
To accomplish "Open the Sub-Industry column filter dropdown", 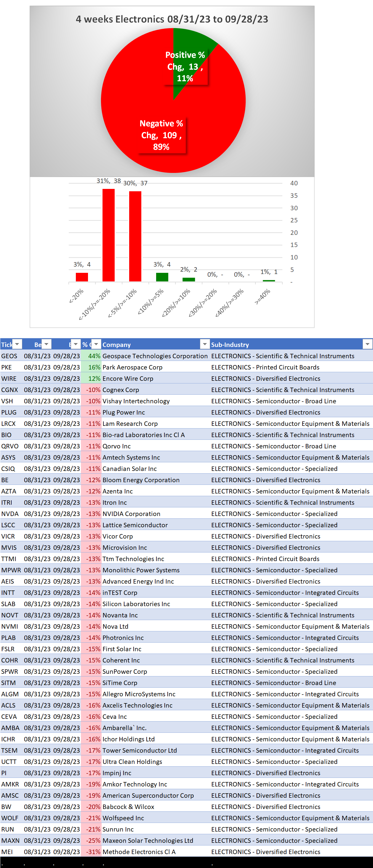I will pos(367,344).
